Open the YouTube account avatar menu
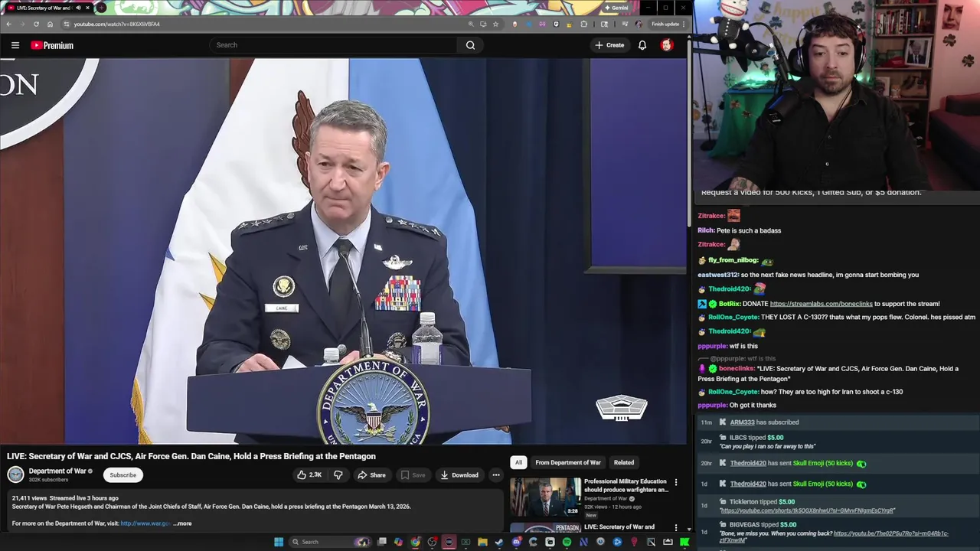Viewport: 980px width, 551px height. [x=667, y=45]
